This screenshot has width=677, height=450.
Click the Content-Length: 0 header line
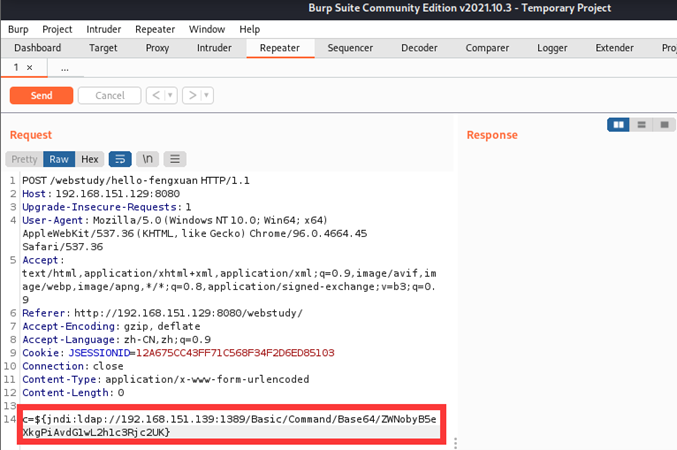pyautogui.click(x=73, y=393)
